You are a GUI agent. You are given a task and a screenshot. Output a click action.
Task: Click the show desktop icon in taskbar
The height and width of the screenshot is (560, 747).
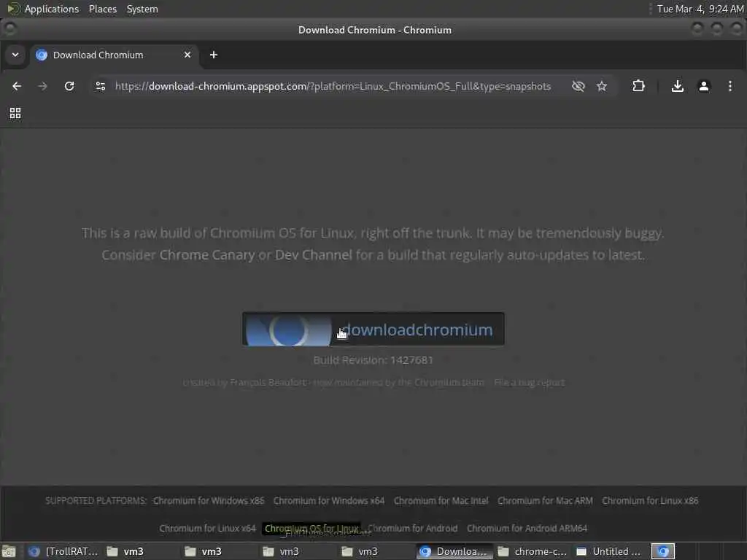pos(9,551)
